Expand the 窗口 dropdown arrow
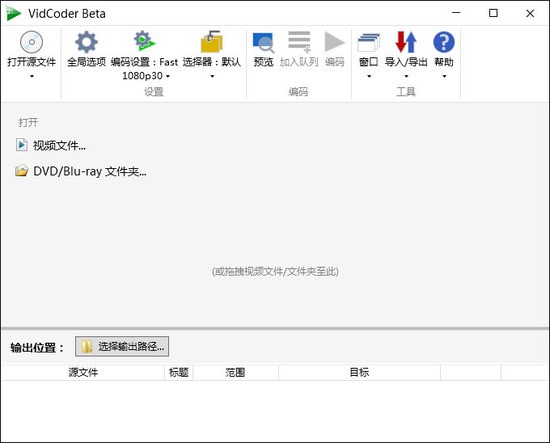The width and height of the screenshot is (550, 443). point(369,76)
